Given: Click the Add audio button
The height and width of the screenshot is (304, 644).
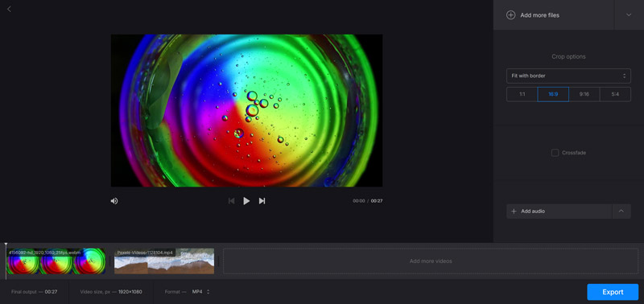Looking at the screenshot, I should click(x=559, y=212).
